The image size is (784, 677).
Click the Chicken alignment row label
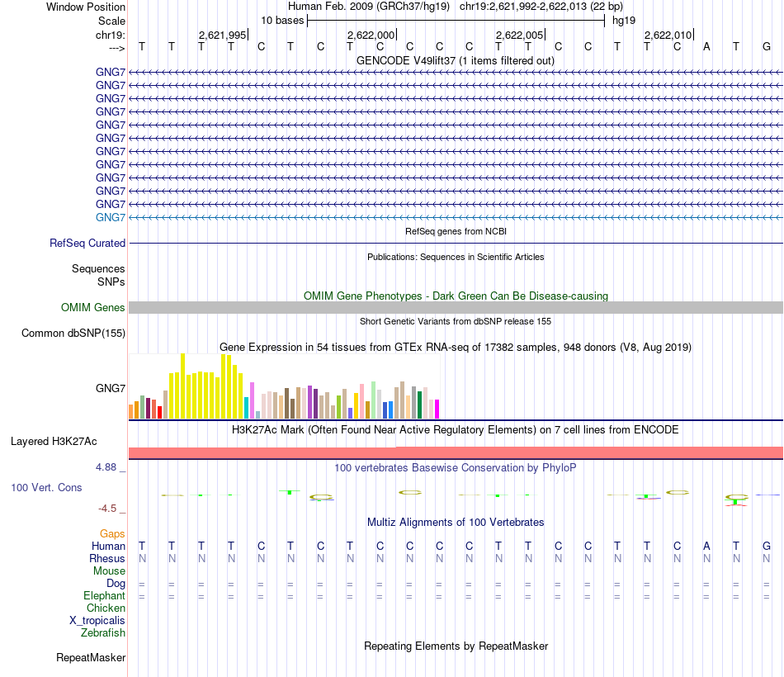point(106,608)
